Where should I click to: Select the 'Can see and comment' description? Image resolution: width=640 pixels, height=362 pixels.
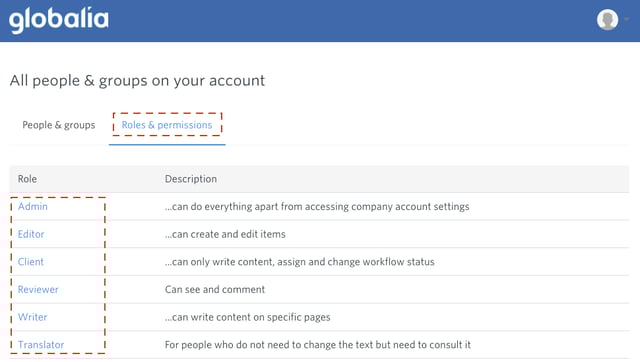(215, 289)
